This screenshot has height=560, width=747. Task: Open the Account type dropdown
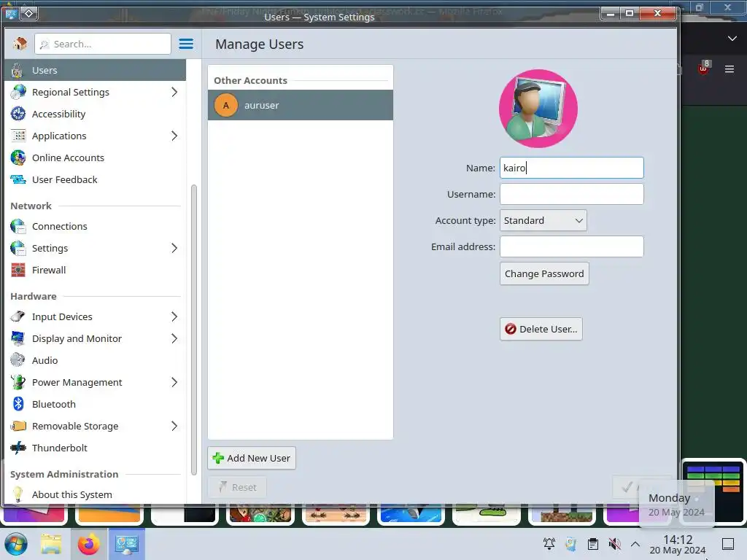tap(543, 220)
